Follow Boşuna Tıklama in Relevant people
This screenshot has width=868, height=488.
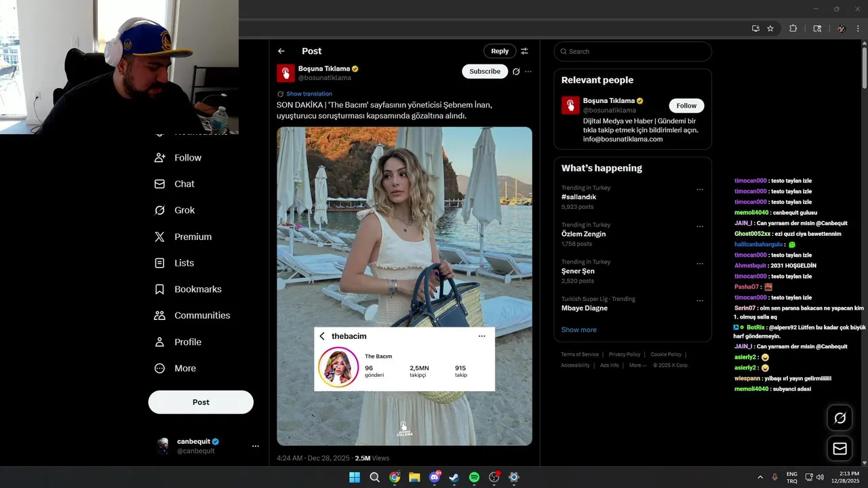(x=686, y=106)
